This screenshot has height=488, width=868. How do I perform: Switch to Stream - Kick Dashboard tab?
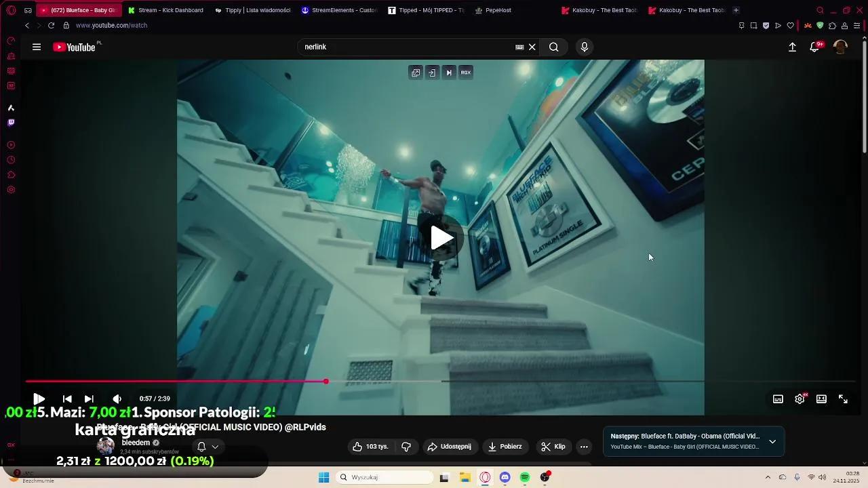pyautogui.click(x=165, y=10)
